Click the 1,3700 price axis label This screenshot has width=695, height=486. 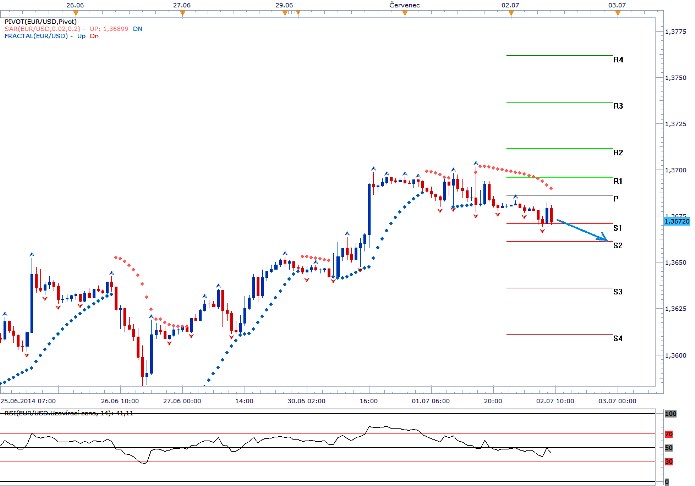pos(676,171)
